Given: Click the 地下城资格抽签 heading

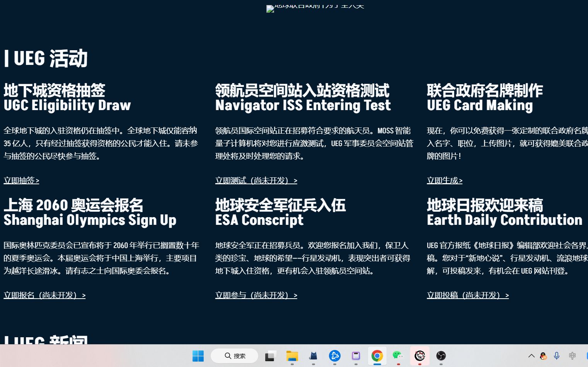Looking at the screenshot, I should 55,90.
